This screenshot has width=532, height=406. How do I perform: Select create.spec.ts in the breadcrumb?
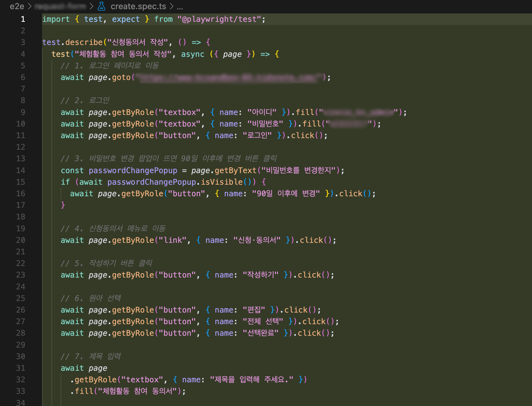pos(138,6)
